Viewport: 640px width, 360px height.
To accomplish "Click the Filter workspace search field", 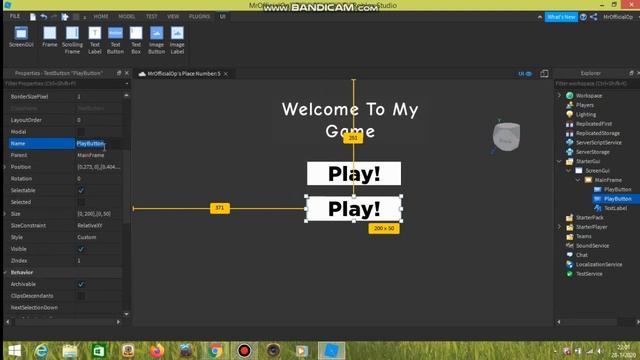I will point(596,84).
